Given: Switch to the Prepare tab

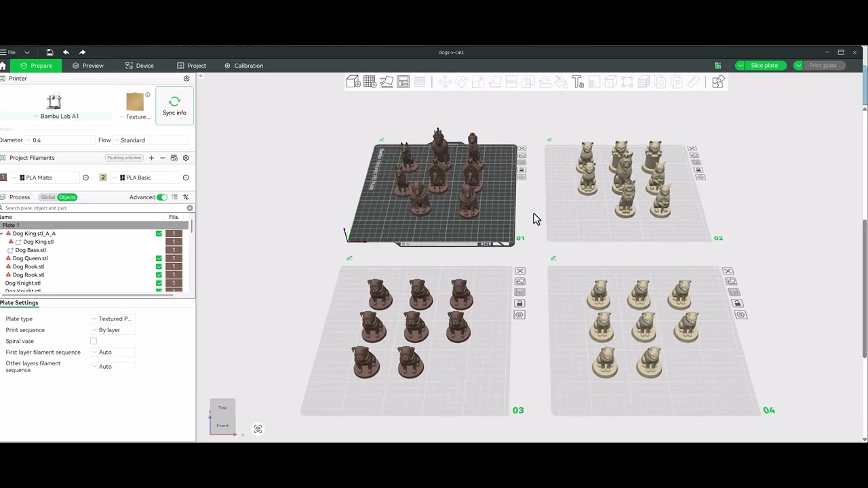Looking at the screenshot, I should [x=35, y=66].
